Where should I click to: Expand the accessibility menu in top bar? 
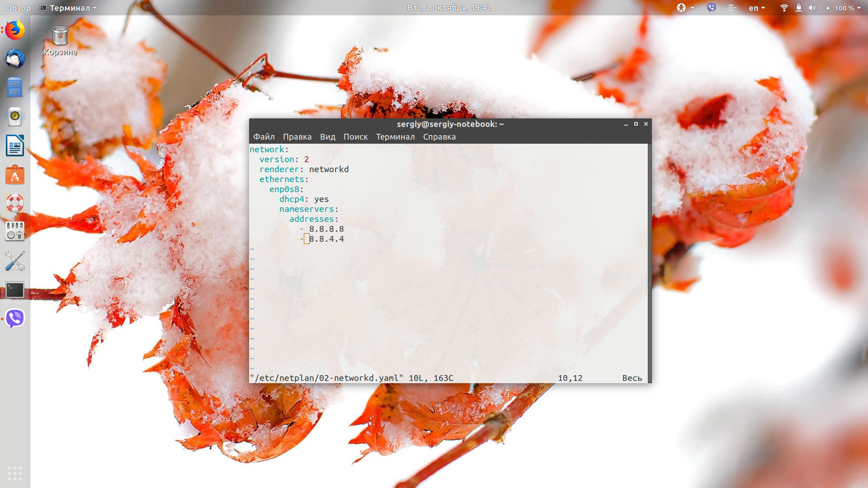685,8
